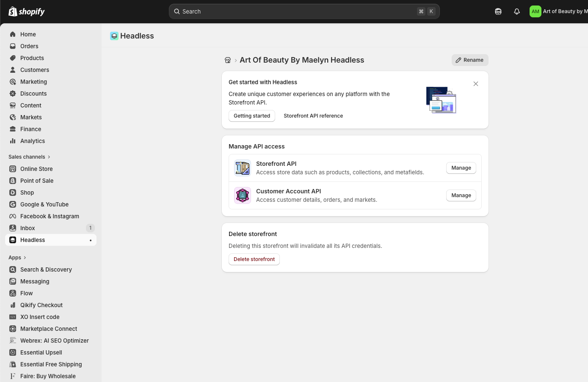Click the Discounts icon in sidebar
The width and height of the screenshot is (588, 382).
[x=13, y=93]
